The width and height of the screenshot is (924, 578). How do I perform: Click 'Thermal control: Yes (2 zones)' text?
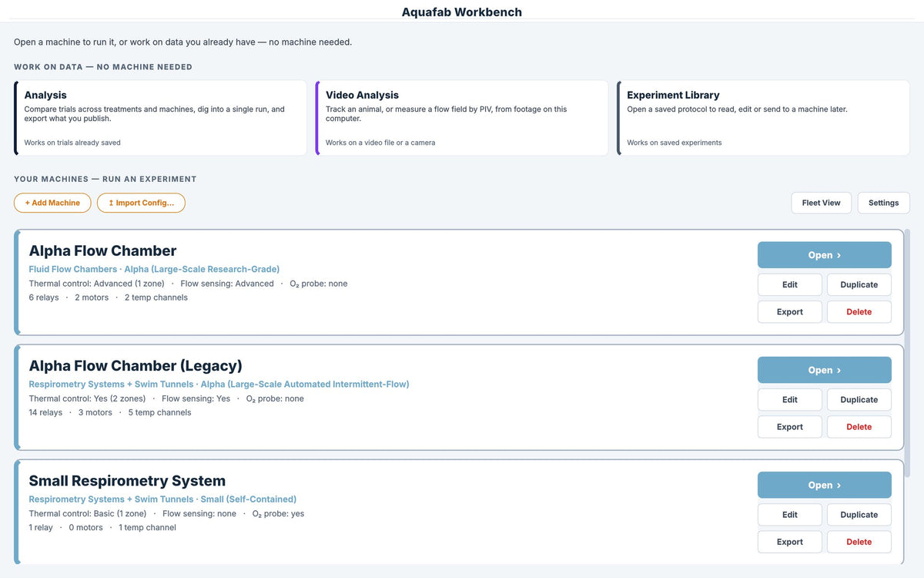(x=87, y=398)
